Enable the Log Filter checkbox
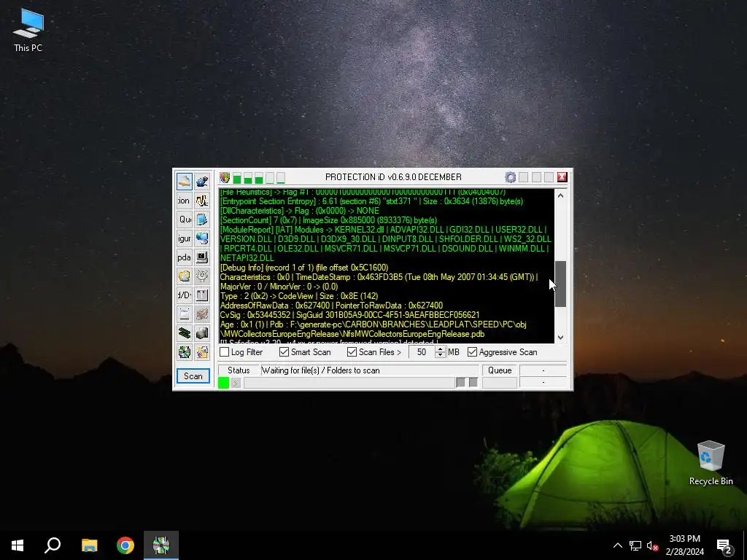Viewport: 747px width, 560px height. (x=225, y=352)
